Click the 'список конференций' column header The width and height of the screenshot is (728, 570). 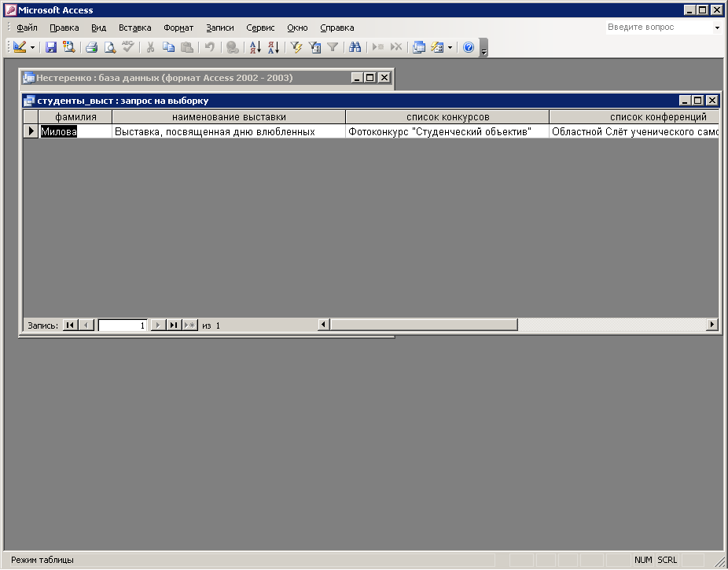634,117
